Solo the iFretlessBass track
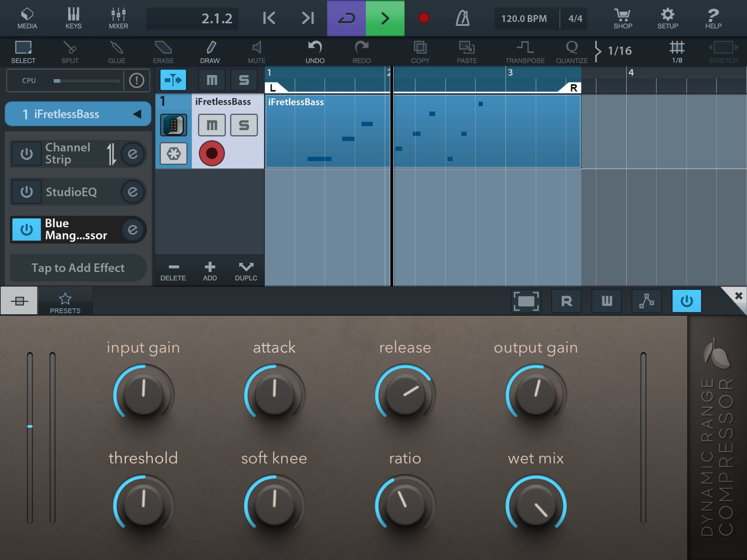Image resolution: width=747 pixels, height=560 pixels. [244, 125]
